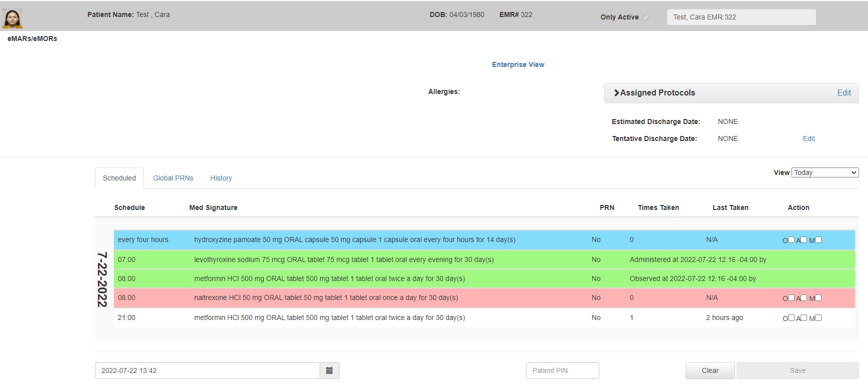Image resolution: width=868 pixels, height=387 pixels.
Task: Open the Enterprise View link
Action: 518,64
